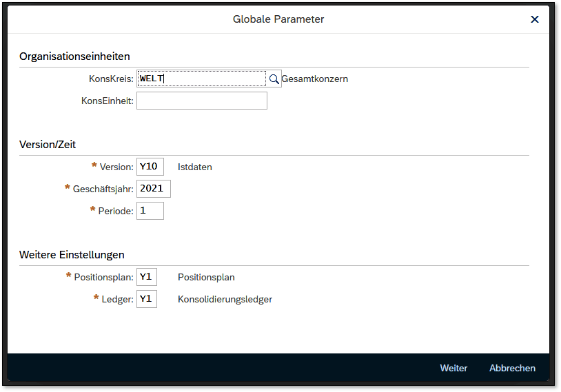This screenshot has width=561, height=392.
Task: Click the Positionsplan input field with Y1
Action: coord(147,277)
